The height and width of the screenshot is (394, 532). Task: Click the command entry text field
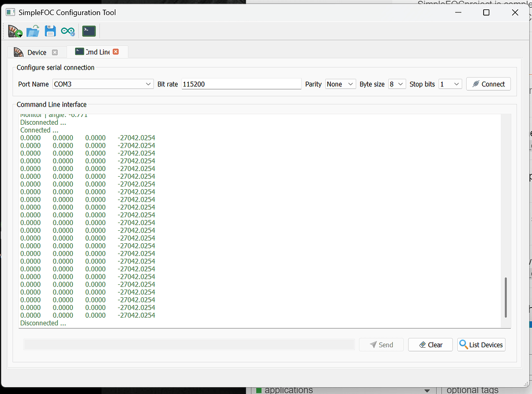tap(189, 345)
